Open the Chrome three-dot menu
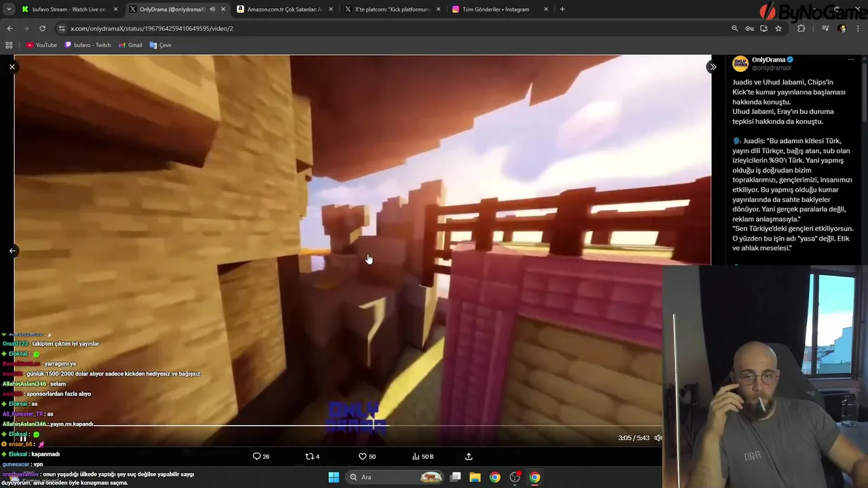868x488 pixels. click(x=859, y=28)
